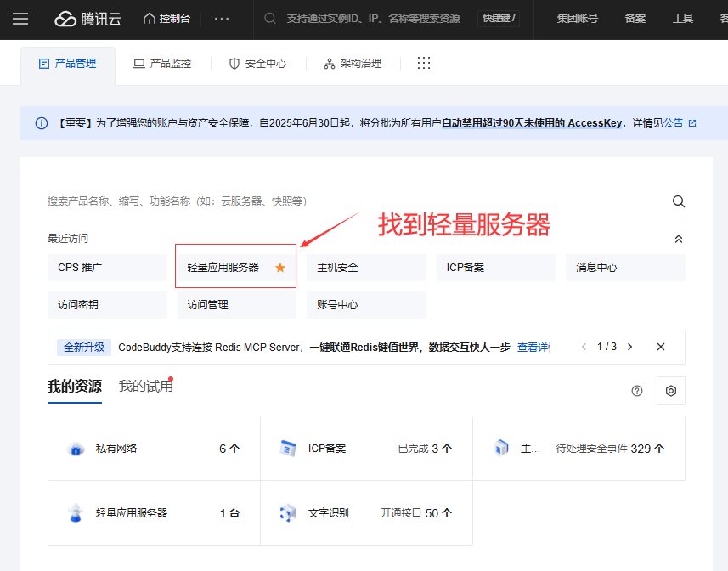Go to previous announcement with left chevron
The width and height of the screenshot is (728, 571).
coord(583,347)
